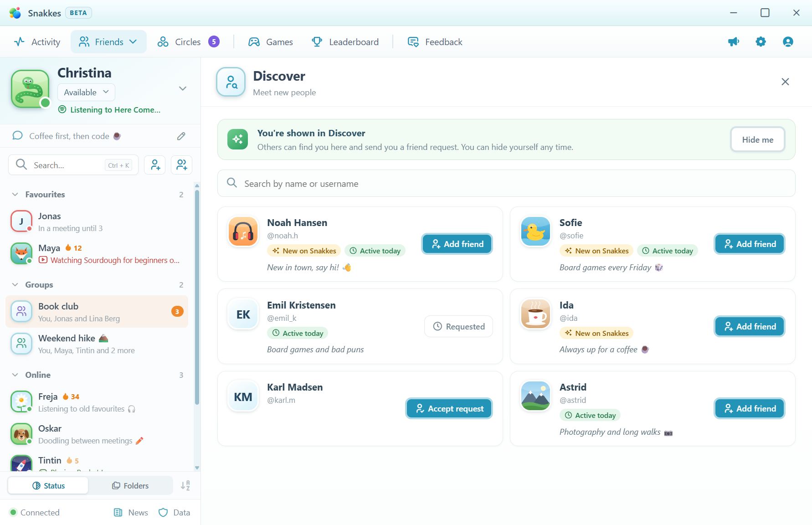The height and width of the screenshot is (525, 812).
Task: Focus the Search by name or username field
Action: point(506,184)
